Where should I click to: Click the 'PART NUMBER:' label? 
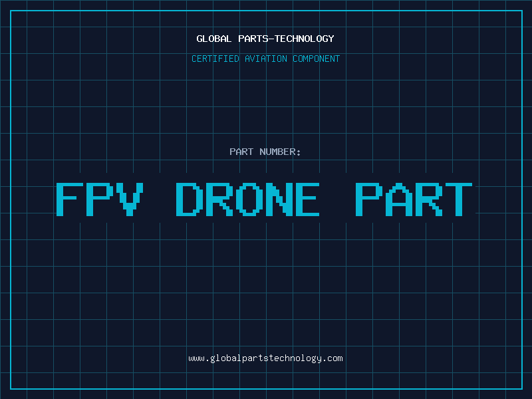pos(265,152)
